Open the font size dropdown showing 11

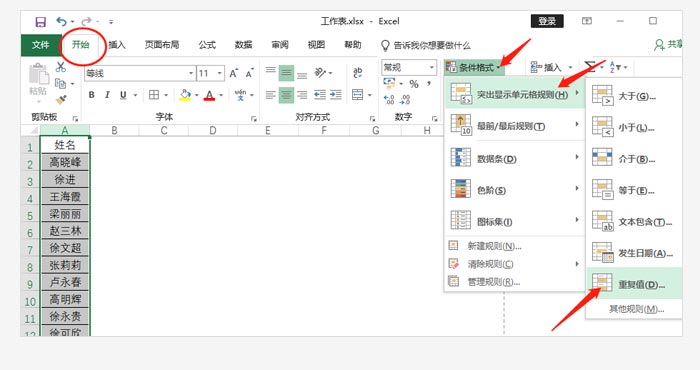click(x=220, y=73)
